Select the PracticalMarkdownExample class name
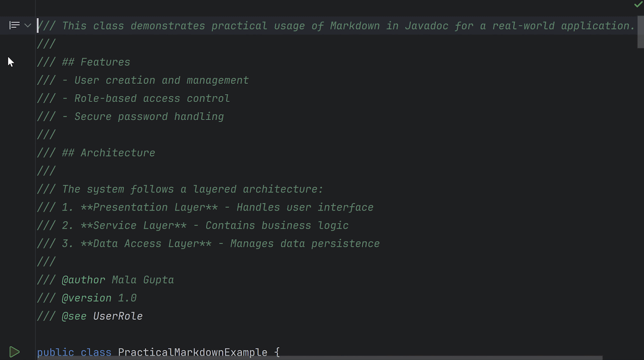This screenshot has height=360, width=644. pyautogui.click(x=192, y=352)
